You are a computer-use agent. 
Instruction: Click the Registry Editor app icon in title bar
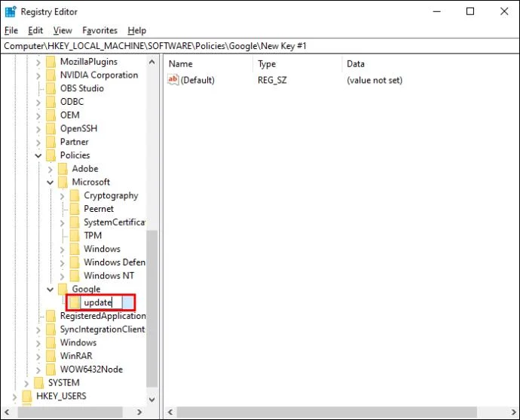point(11,11)
